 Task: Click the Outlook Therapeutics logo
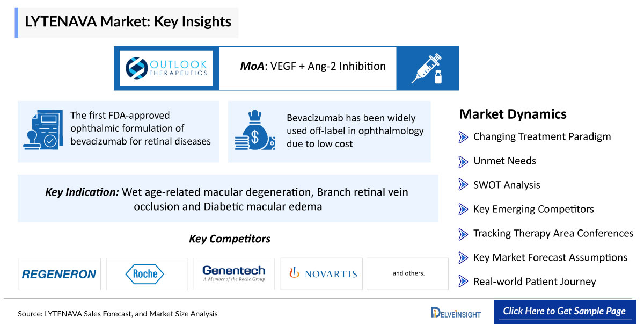[166, 68]
